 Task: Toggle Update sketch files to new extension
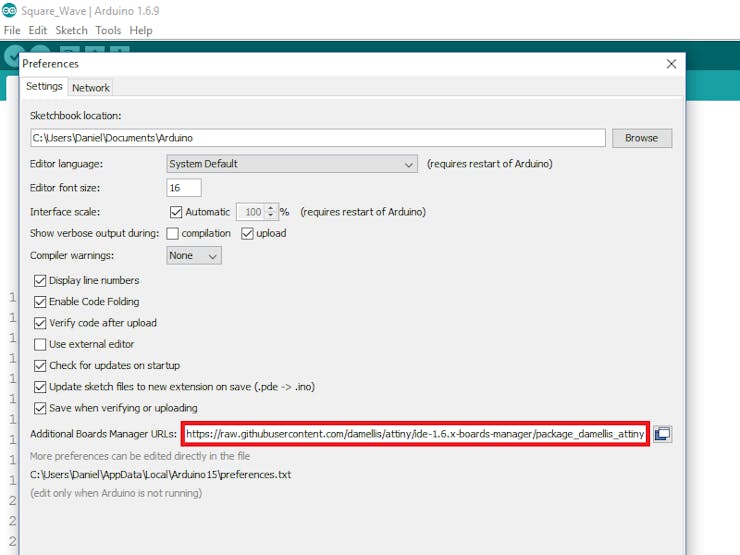[x=40, y=387]
